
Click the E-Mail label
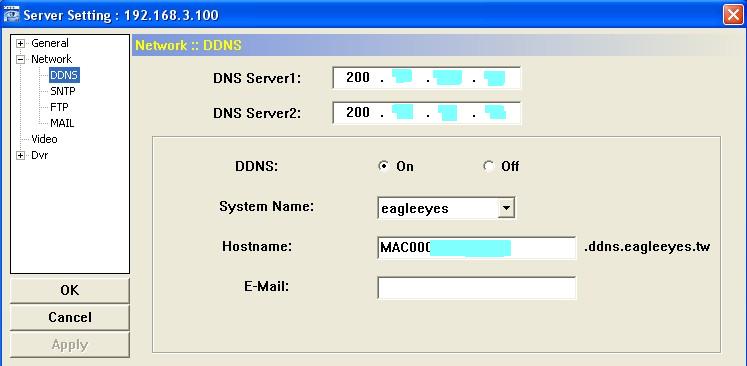[266, 286]
